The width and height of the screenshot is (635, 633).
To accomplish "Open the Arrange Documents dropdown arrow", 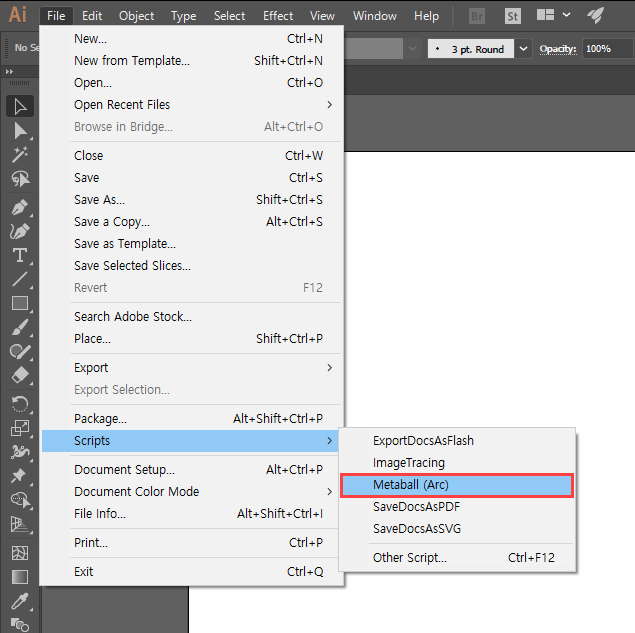I will [567, 15].
